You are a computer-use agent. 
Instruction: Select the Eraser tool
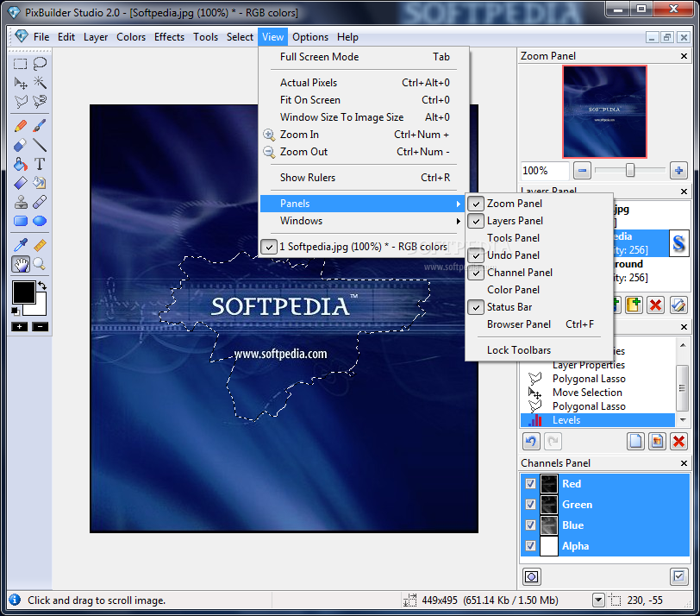[x=20, y=145]
